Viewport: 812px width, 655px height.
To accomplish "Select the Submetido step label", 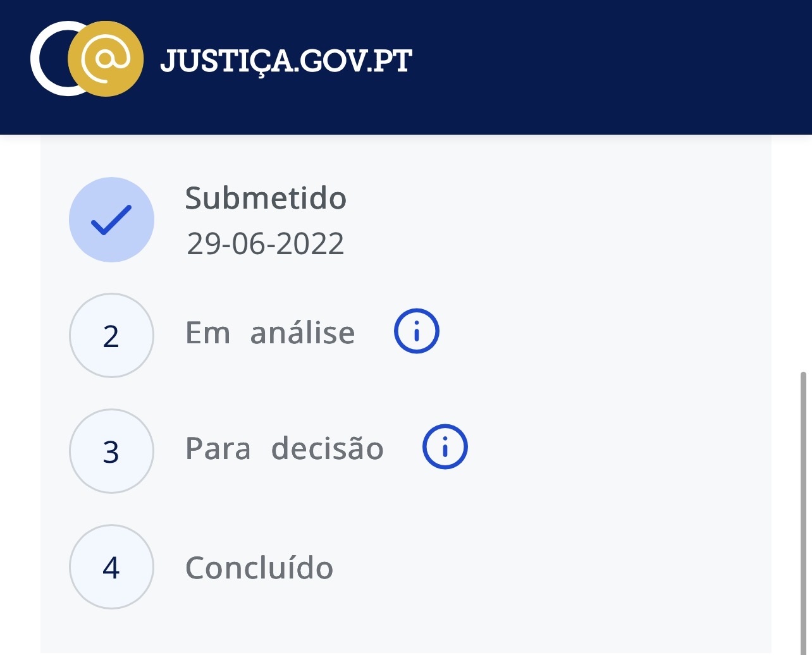I will pyautogui.click(x=266, y=199).
